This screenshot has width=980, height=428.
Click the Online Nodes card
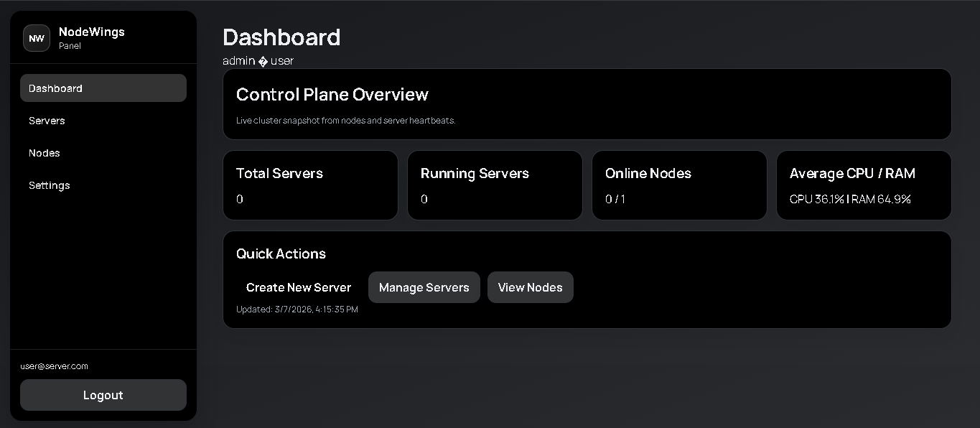(x=679, y=185)
